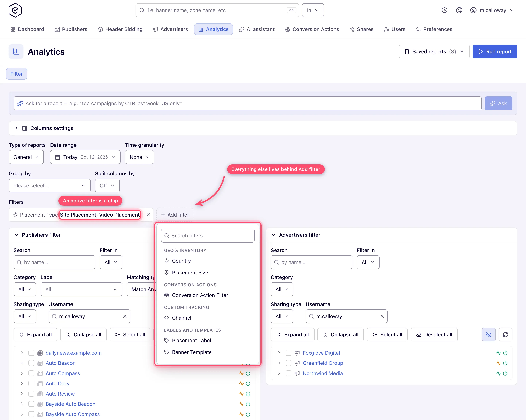
Task: Click the power icon for Foxglove Digital
Action: point(505,353)
